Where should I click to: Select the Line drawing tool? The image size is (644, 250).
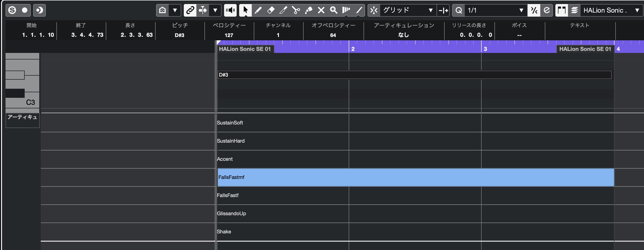pyautogui.click(x=359, y=10)
